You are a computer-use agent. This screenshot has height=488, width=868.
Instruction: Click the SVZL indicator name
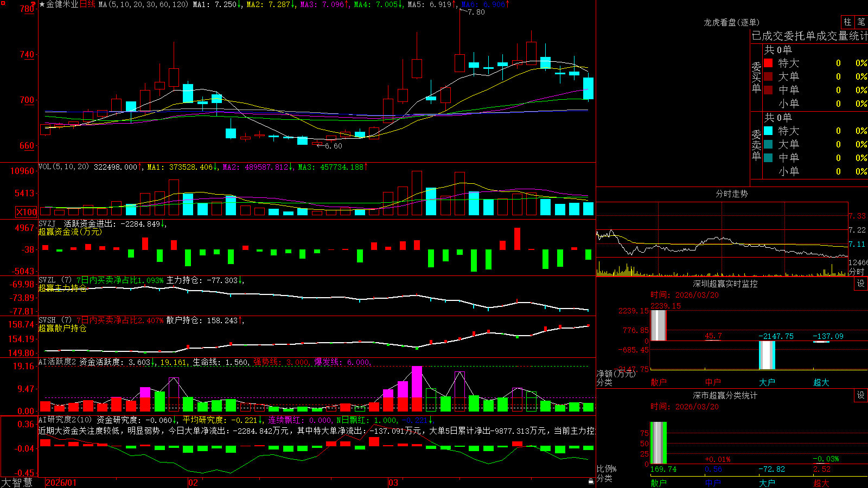click(x=47, y=280)
